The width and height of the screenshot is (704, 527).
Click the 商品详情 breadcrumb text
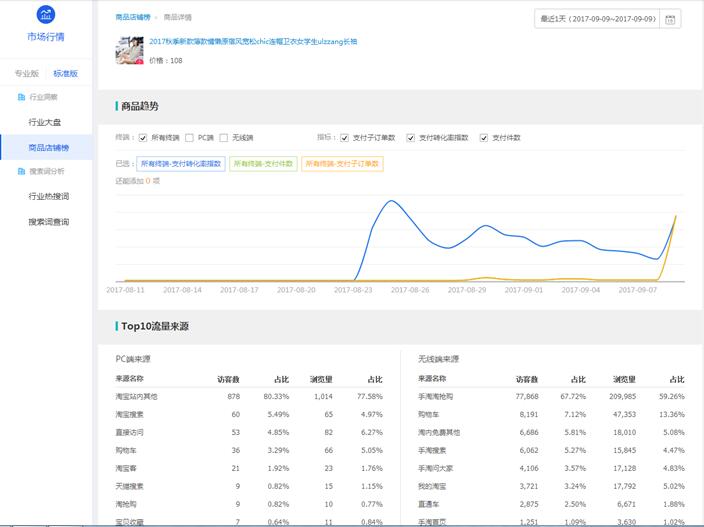point(177,17)
